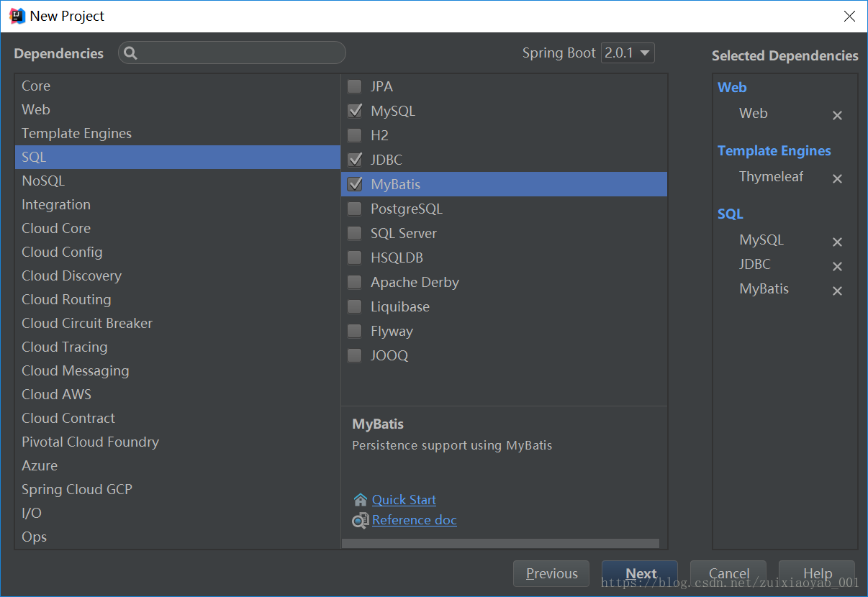Open the Reference doc link
This screenshot has height=597, width=868.
pos(415,520)
